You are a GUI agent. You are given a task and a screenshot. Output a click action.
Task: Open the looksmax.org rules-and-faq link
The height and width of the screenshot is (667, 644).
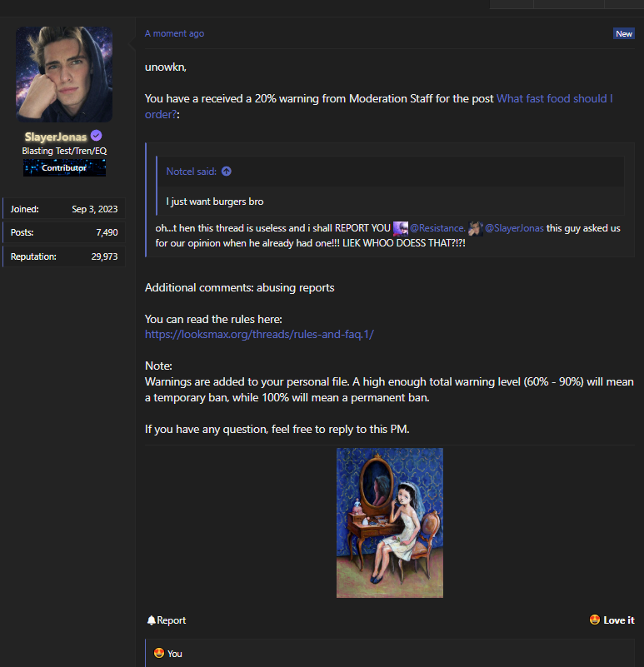click(x=259, y=335)
